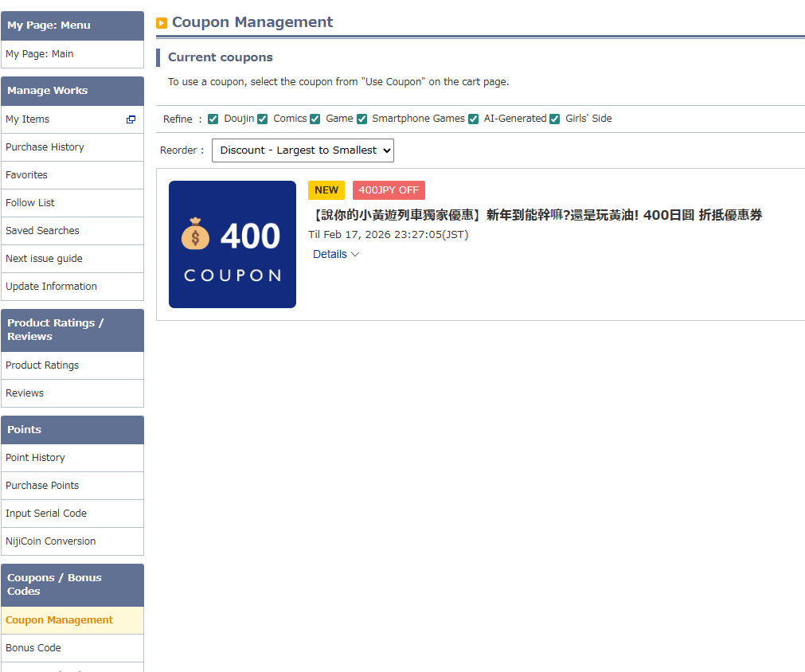Go to Favorites in sidebar menu
The image size is (805, 672).
pyautogui.click(x=26, y=175)
